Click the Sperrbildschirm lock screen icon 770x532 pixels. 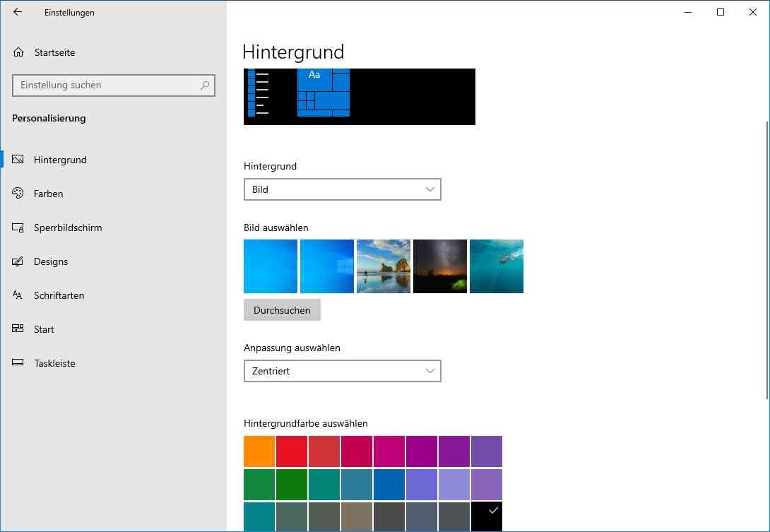tap(18, 227)
